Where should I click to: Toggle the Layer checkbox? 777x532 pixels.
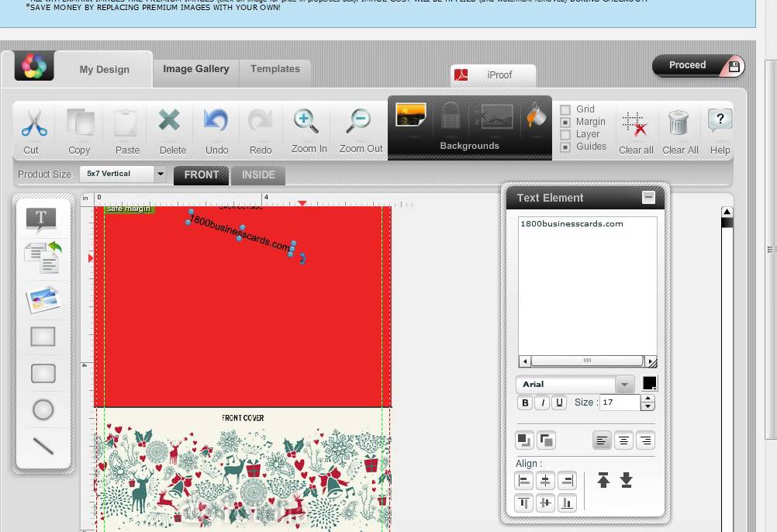click(x=565, y=134)
